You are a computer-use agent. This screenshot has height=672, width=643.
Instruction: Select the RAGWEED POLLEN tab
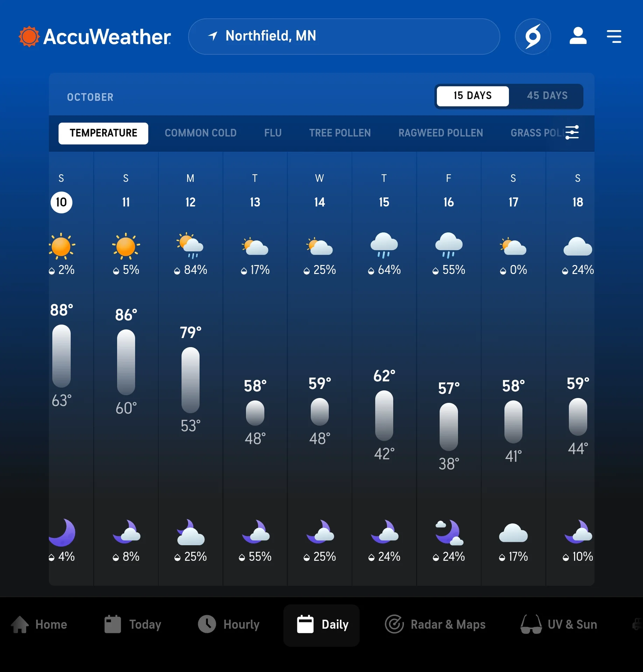(441, 133)
